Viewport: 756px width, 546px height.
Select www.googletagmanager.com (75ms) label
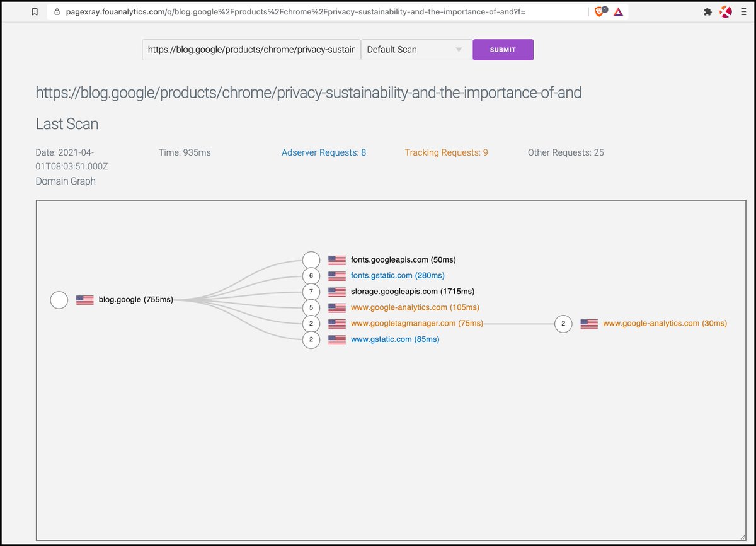417,323
